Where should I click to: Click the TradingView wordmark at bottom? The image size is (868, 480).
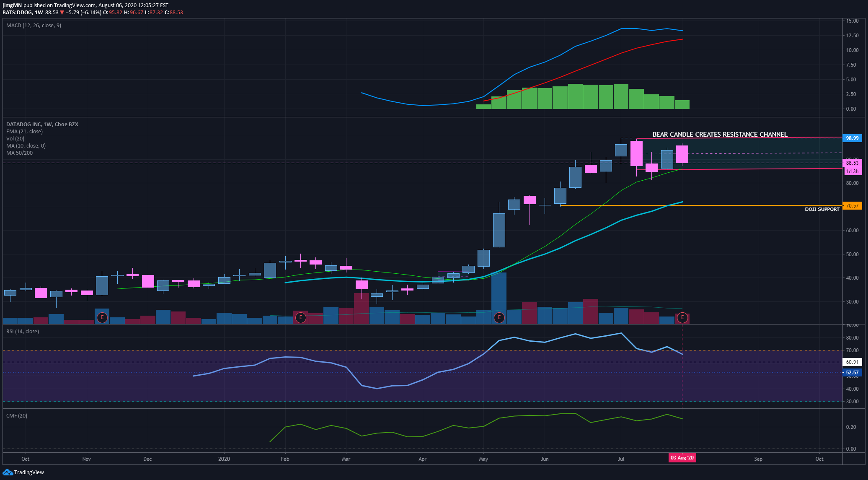[x=29, y=472]
